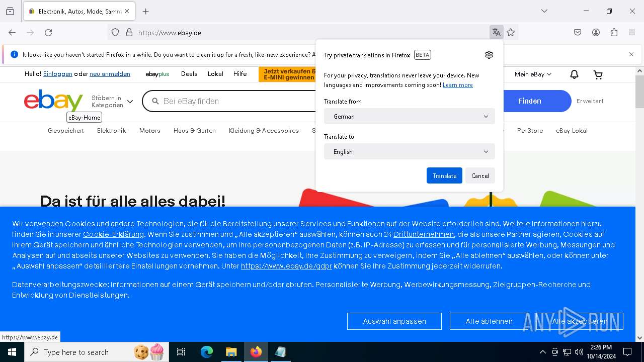644x362 pixels.
Task: Expand the Translate from German dropdown
Action: click(410, 116)
